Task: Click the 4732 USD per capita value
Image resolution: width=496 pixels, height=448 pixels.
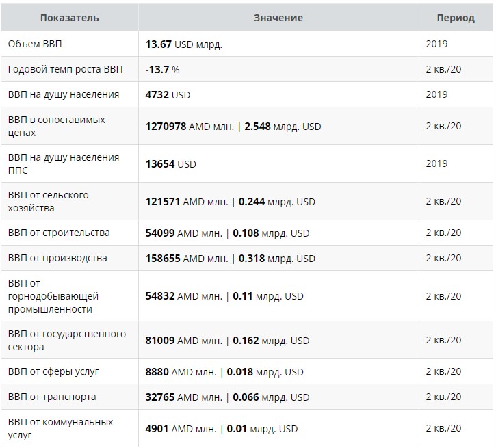Action: point(168,95)
